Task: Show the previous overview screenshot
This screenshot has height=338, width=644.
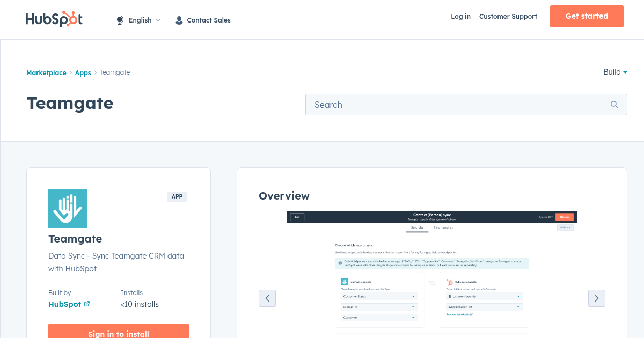Action: (267, 298)
